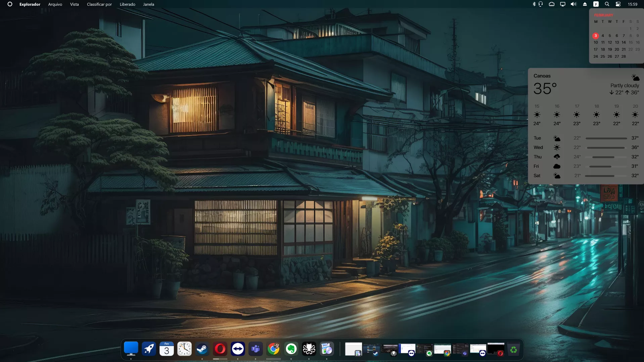Open Microsoft Teams from the dock
The height and width of the screenshot is (362, 644).
[256, 349]
